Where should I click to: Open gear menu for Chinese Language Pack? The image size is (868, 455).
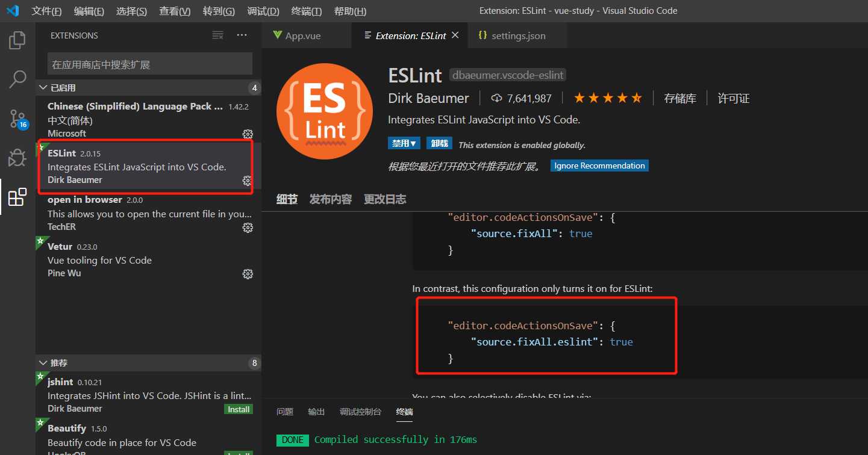(x=248, y=134)
